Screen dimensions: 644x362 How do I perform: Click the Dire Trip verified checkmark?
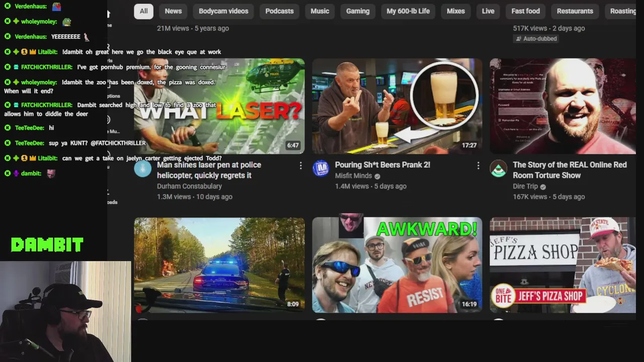click(x=543, y=187)
